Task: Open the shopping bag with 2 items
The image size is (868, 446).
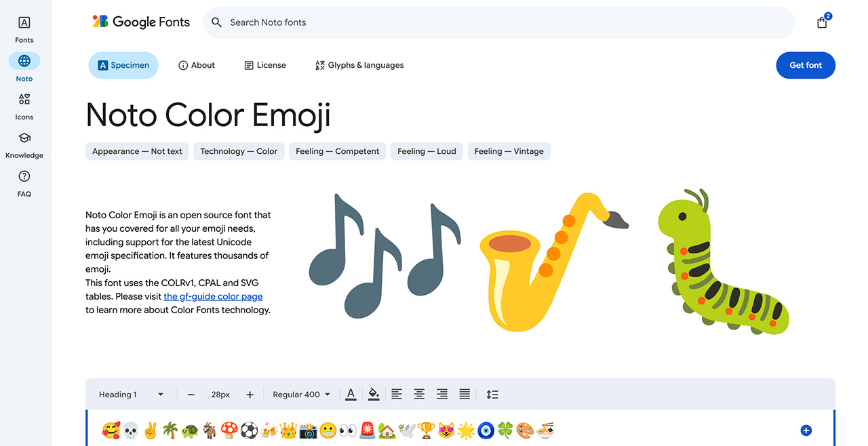Action: point(823,22)
